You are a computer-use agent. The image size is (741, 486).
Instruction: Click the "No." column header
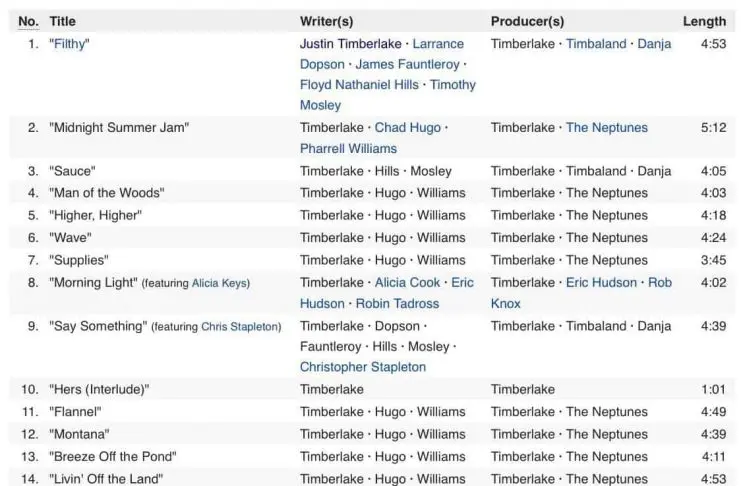pyautogui.click(x=29, y=21)
